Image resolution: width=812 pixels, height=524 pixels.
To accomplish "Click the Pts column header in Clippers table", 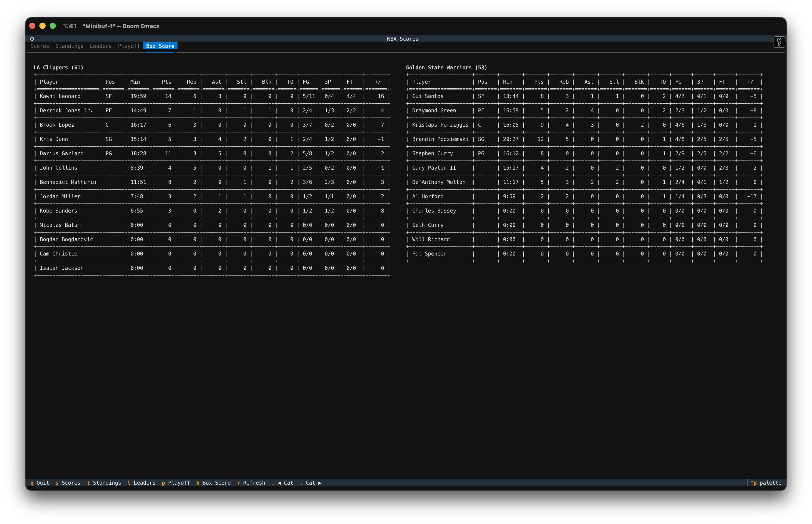I will 167,82.
